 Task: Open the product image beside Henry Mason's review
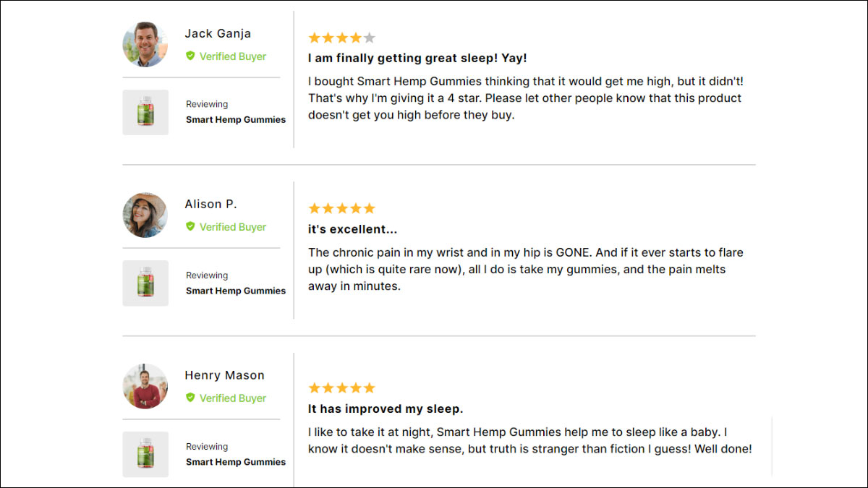(x=145, y=454)
